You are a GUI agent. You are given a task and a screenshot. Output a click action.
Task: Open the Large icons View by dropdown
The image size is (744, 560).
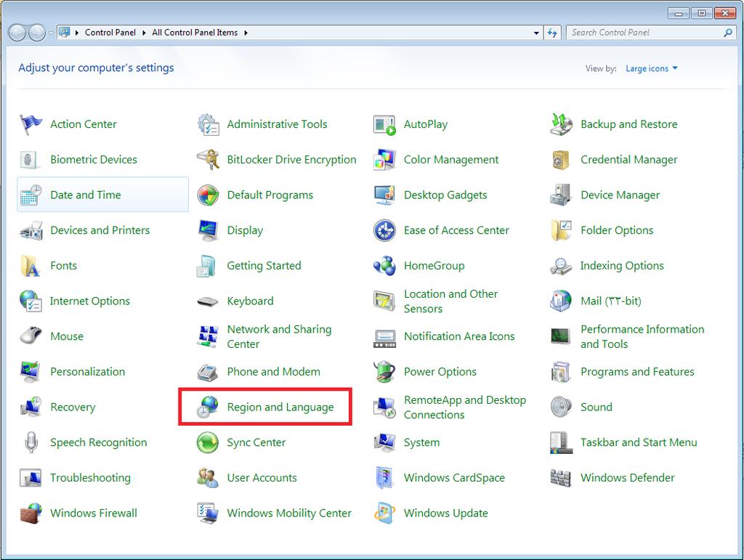[652, 68]
